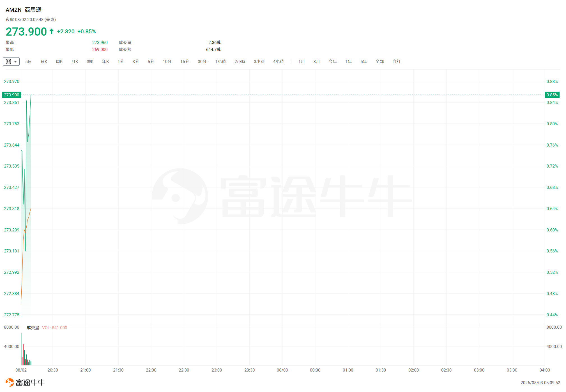This screenshot has height=392, width=566.
Task: Click the green 0.85% axis tag
Action: 552,95
